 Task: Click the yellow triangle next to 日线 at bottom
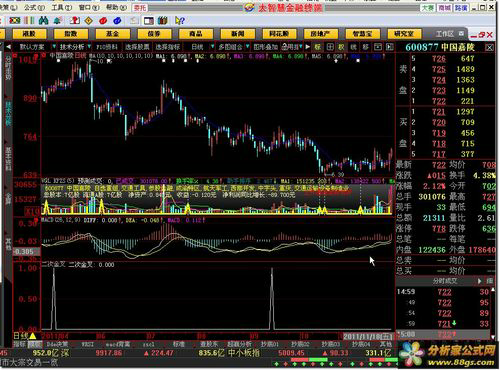tap(33, 335)
